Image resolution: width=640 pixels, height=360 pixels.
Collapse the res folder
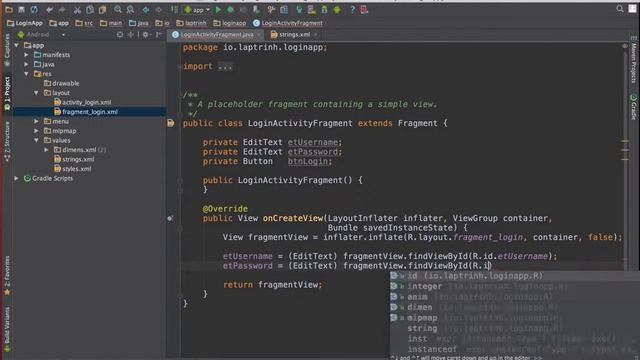pos(27,74)
